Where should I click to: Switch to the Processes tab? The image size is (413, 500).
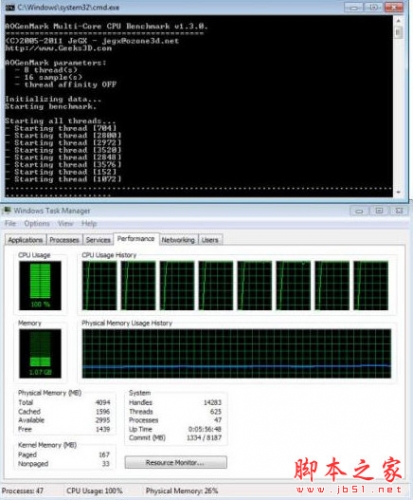click(x=64, y=240)
